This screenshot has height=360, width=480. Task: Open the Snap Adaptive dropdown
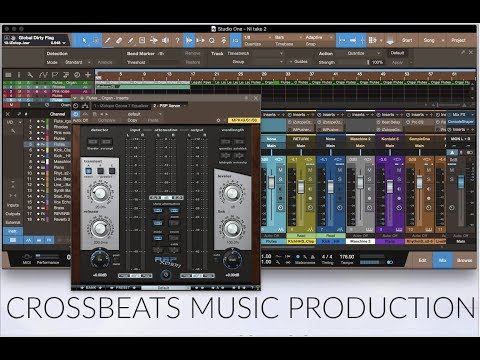coord(319,37)
